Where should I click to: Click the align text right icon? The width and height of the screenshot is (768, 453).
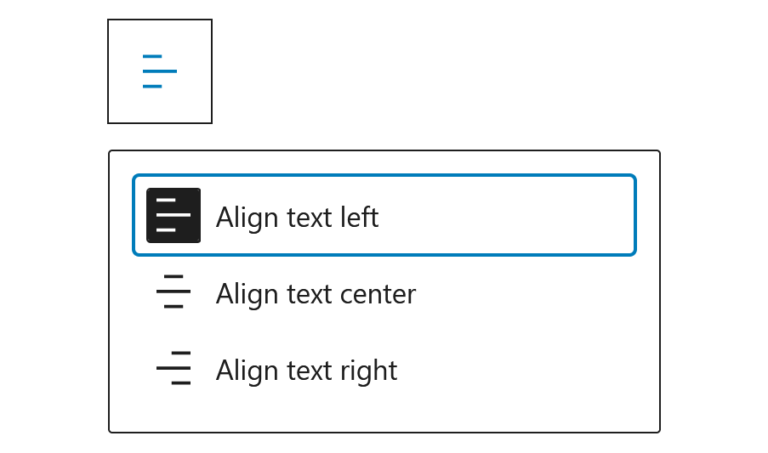pos(173,368)
